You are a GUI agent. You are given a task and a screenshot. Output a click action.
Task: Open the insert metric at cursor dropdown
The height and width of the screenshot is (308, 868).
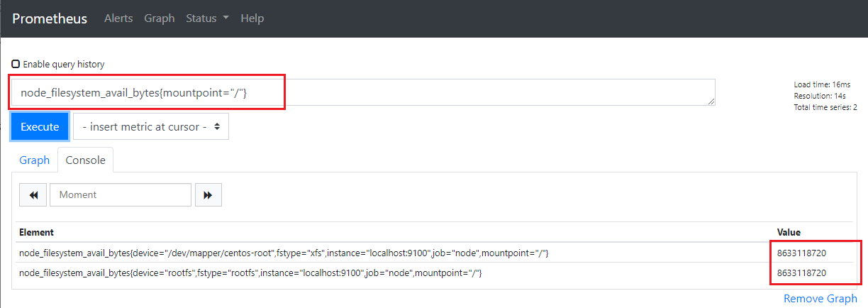click(x=151, y=126)
